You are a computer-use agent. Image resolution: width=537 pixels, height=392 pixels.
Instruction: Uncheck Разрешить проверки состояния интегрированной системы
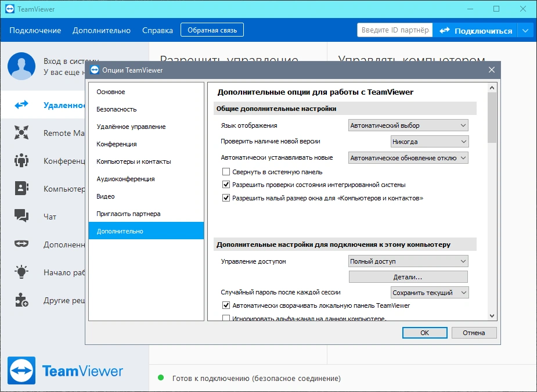click(x=226, y=185)
